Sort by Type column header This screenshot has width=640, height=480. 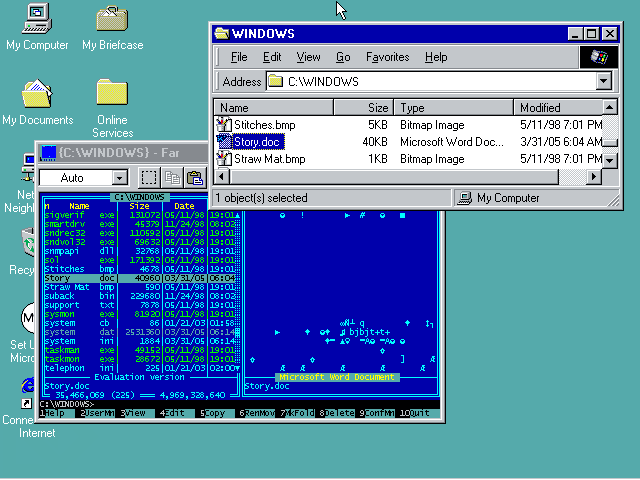point(453,108)
